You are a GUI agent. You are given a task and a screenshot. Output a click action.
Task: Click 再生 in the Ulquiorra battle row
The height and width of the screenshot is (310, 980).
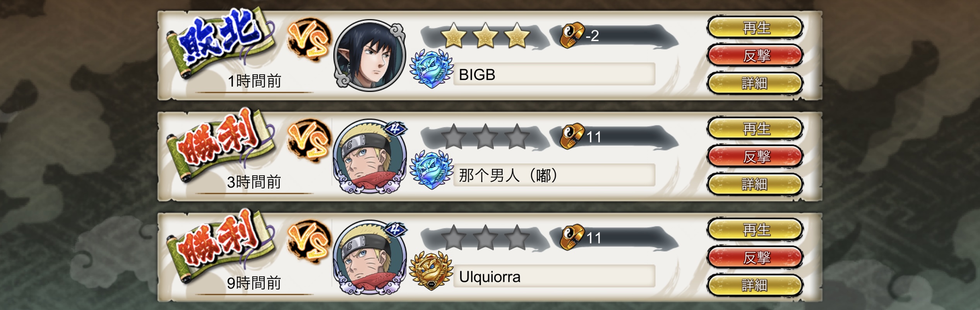tap(755, 230)
